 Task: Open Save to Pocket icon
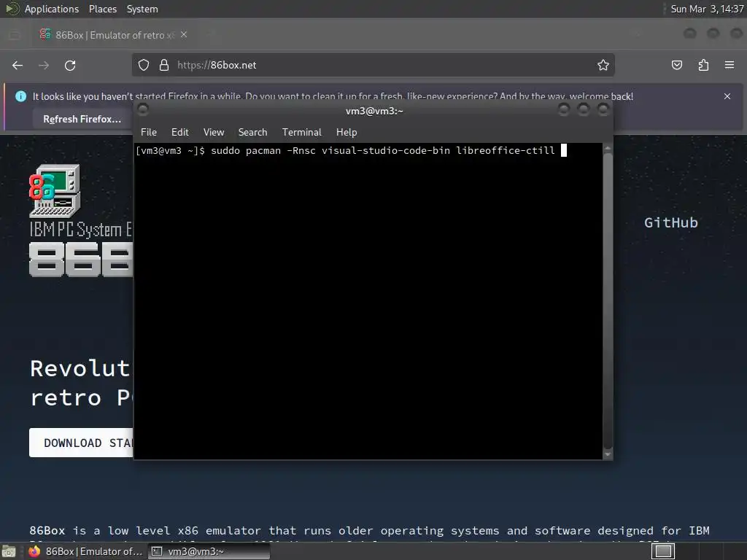tap(677, 65)
